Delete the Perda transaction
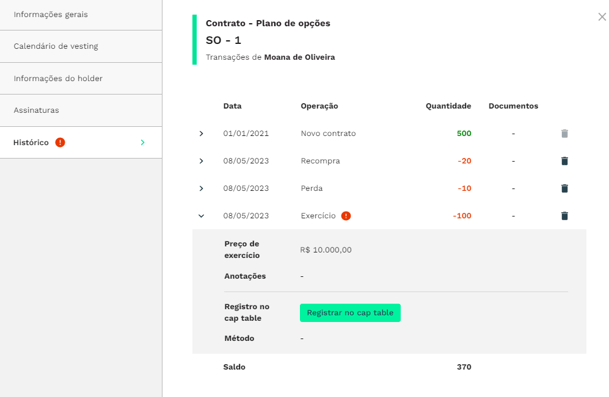 pyautogui.click(x=564, y=188)
